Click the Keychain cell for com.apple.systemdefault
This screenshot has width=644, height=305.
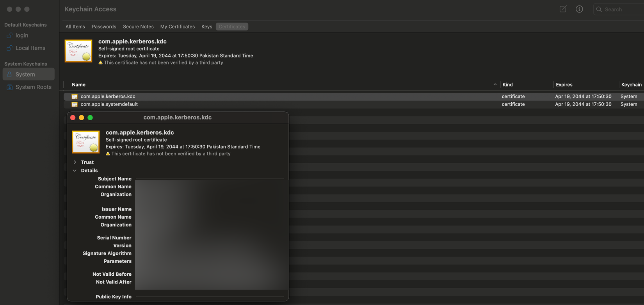[x=629, y=104]
